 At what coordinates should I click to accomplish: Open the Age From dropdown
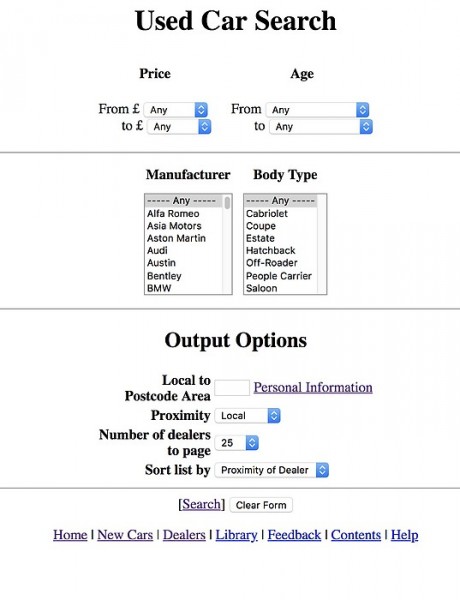tap(318, 110)
